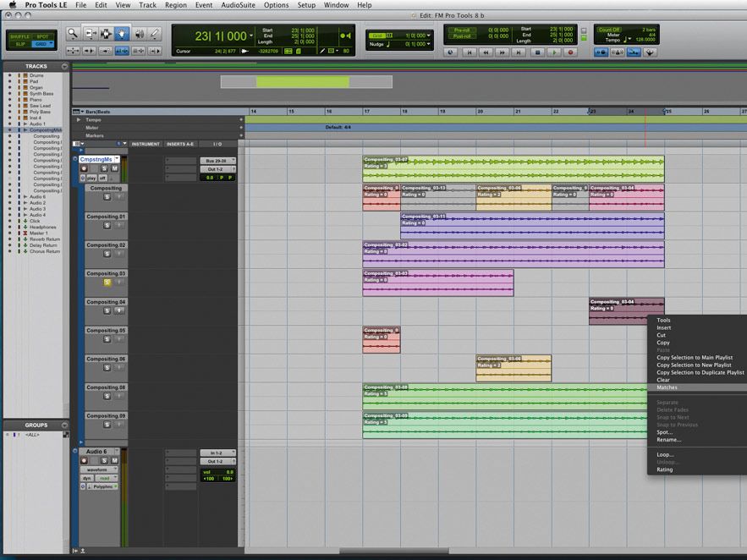Open the Setup menu

point(306,5)
